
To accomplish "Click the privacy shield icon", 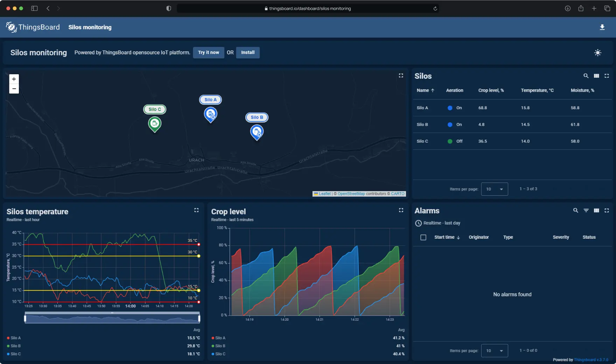I will pyautogui.click(x=169, y=8).
